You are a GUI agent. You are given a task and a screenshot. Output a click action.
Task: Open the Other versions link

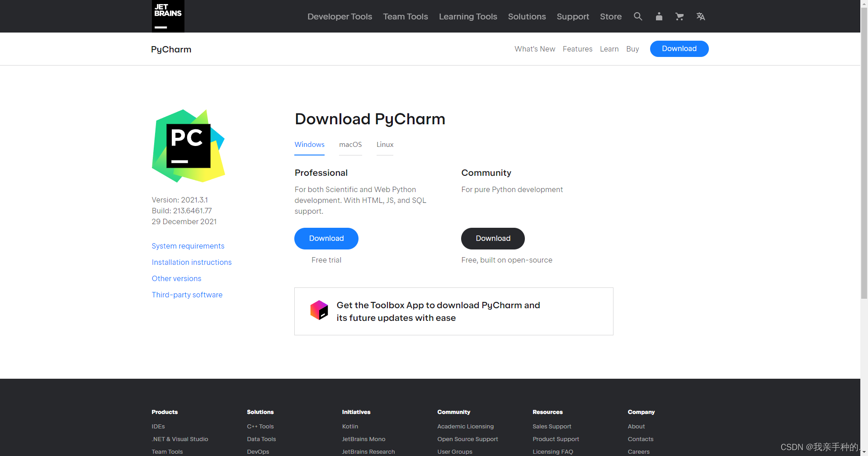176,278
